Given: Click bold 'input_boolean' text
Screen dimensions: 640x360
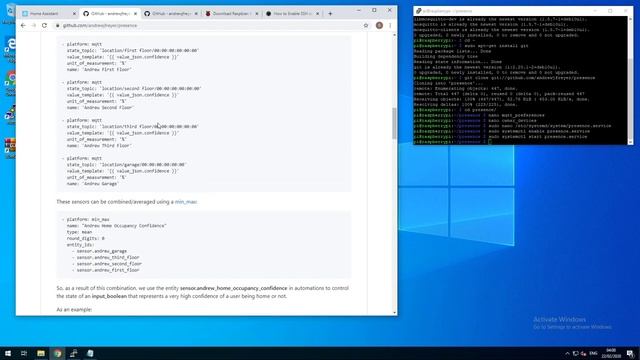Looking at the screenshot, I should click(x=109, y=296).
